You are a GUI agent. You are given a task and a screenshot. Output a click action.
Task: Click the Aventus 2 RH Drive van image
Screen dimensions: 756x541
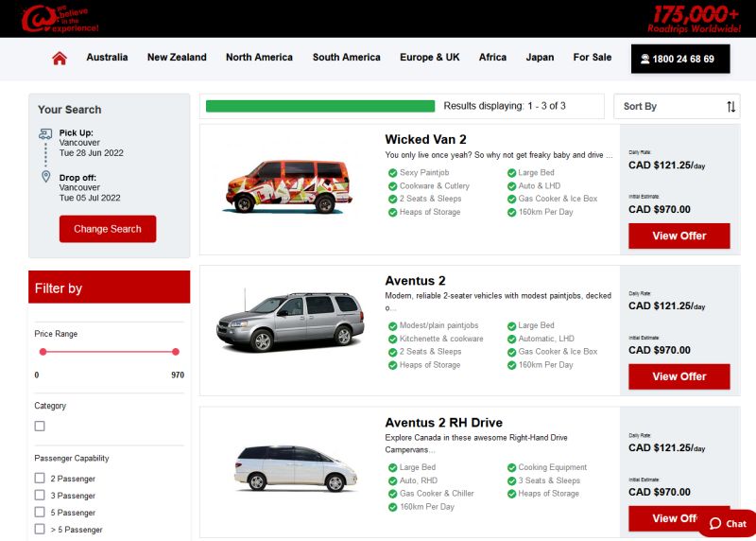[x=296, y=468]
